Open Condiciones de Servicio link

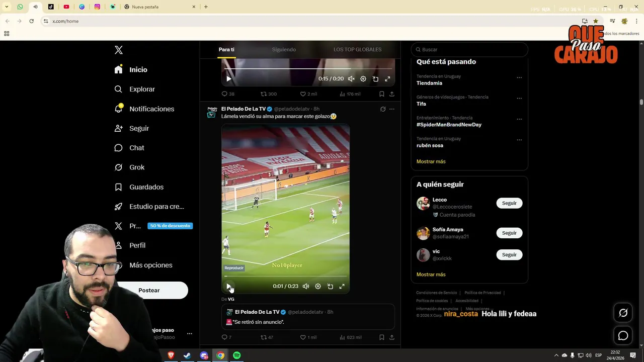[436, 293]
